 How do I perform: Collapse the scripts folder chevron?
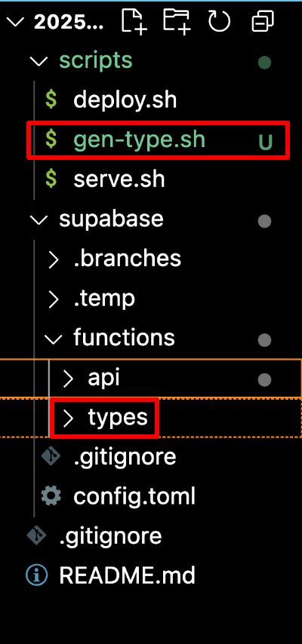point(39,62)
